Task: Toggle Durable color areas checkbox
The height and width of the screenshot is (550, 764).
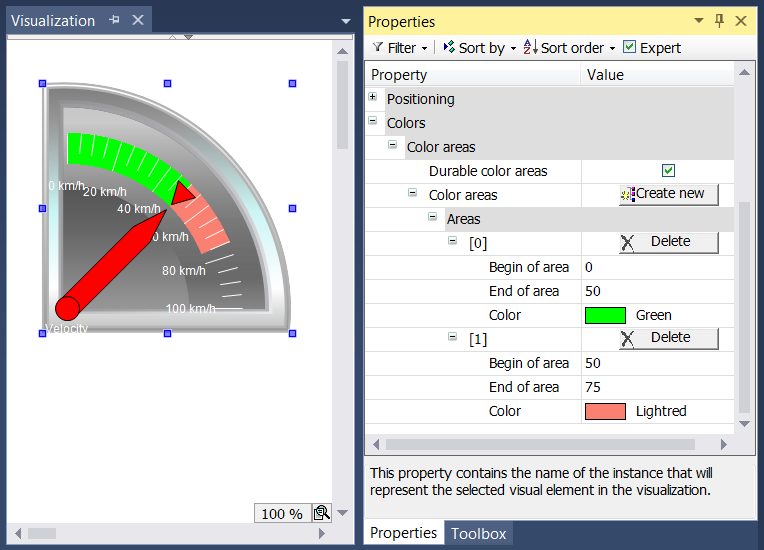Action: click(x=668, y=171)
